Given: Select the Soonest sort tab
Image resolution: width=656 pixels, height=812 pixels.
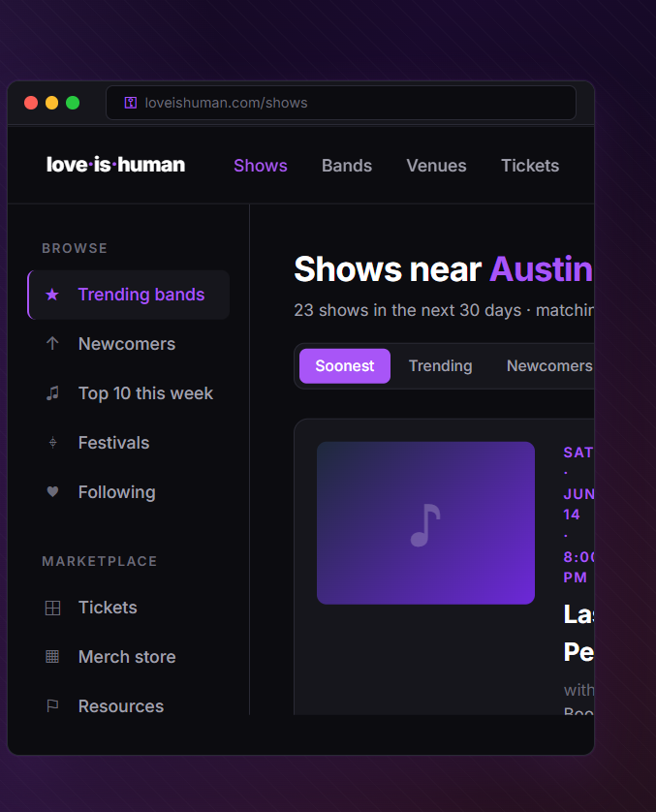Looking at the screenshot, I should tap(345, 366).
